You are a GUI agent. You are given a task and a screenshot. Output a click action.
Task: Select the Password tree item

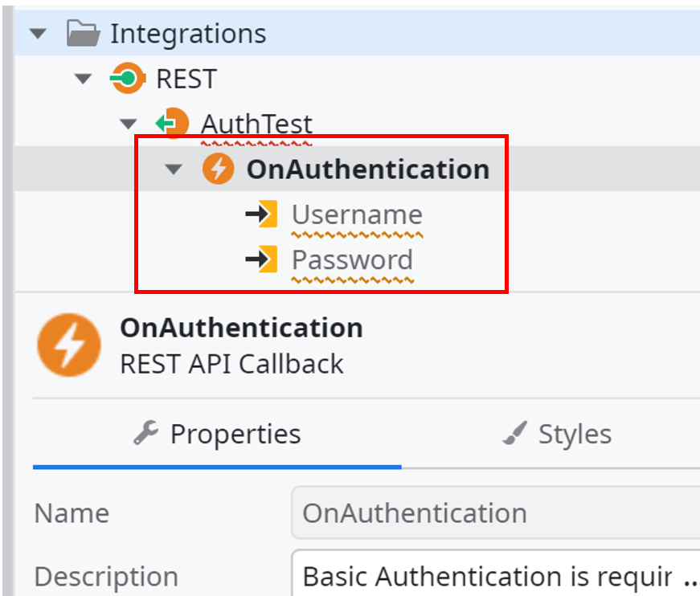click(352, 259)
